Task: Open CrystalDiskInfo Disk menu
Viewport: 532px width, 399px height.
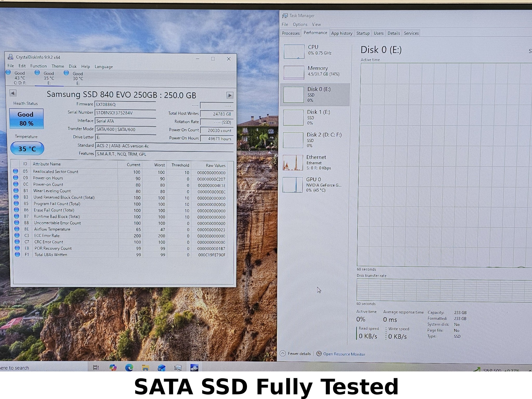Action: click(72, 66)
